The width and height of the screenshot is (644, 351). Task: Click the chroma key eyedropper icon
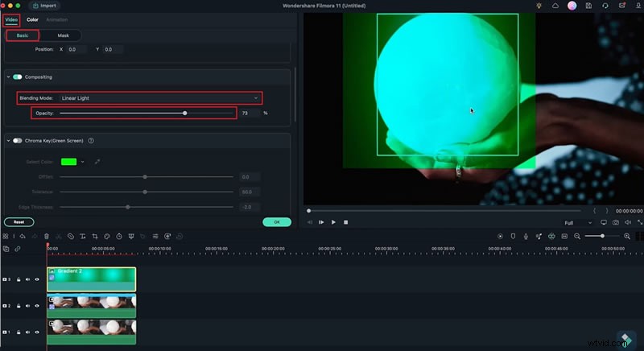[x=97, y=162]
